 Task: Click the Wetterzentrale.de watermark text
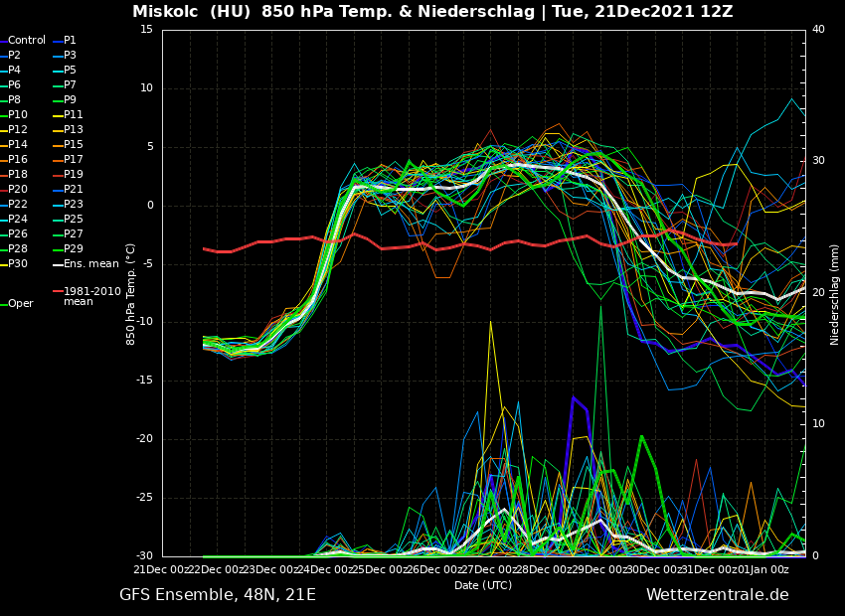(x=717, y=595)
